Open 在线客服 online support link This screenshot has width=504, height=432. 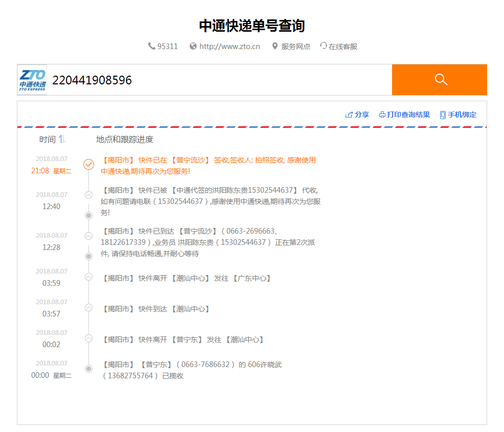tap(342, 47)
